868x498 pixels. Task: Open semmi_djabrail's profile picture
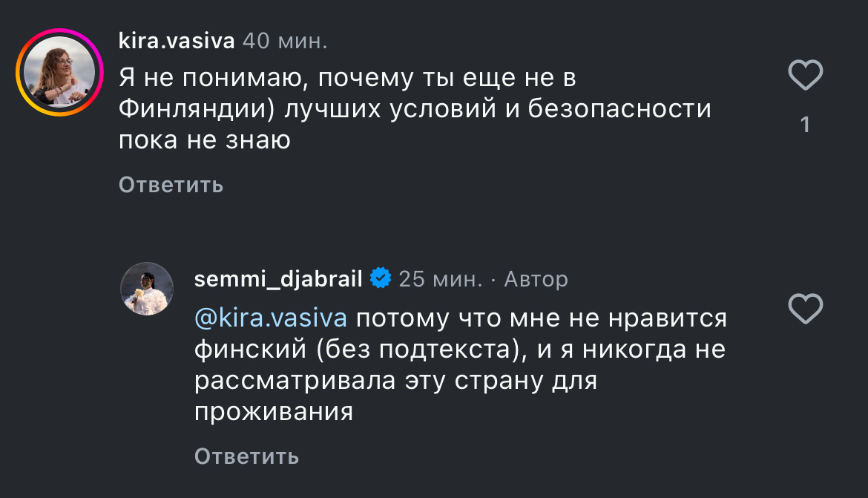(147, 289)
